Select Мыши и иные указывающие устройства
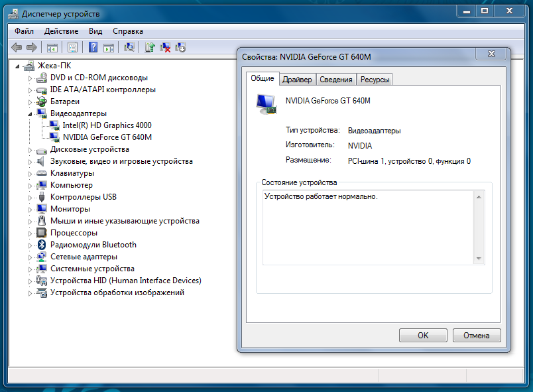Viewport: 533px width, 392px height. pos(125,221)
